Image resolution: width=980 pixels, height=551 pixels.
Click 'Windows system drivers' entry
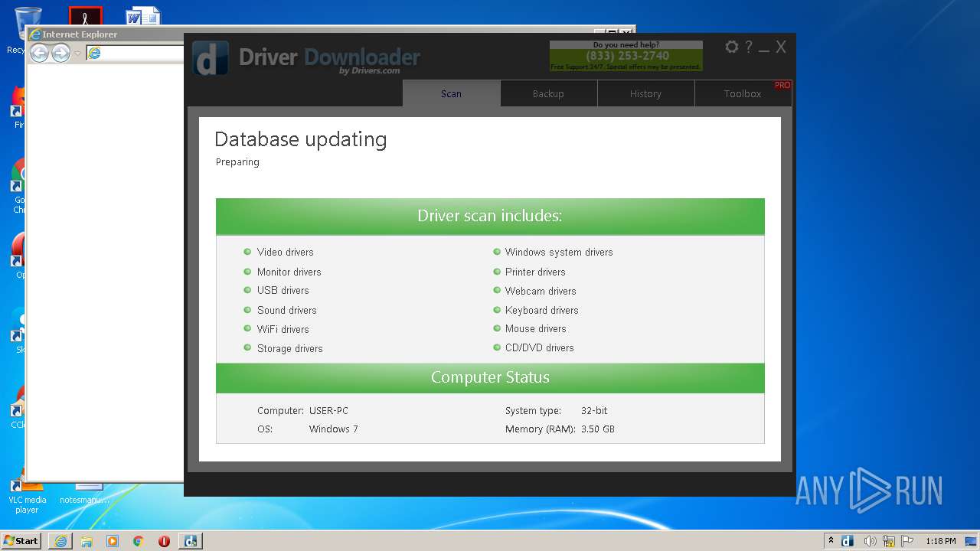point(559,252)
